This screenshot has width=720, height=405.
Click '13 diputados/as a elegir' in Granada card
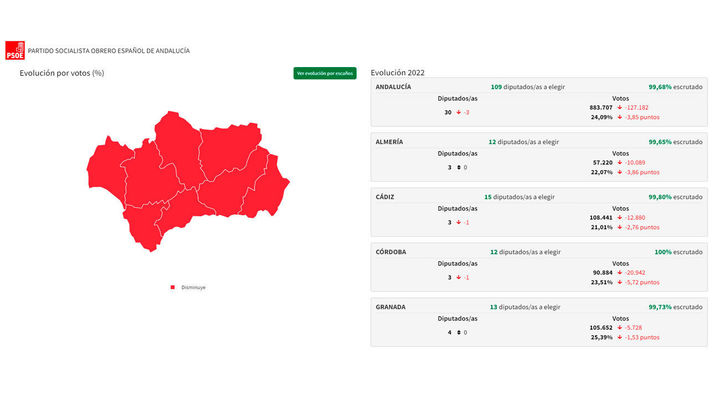525,307
